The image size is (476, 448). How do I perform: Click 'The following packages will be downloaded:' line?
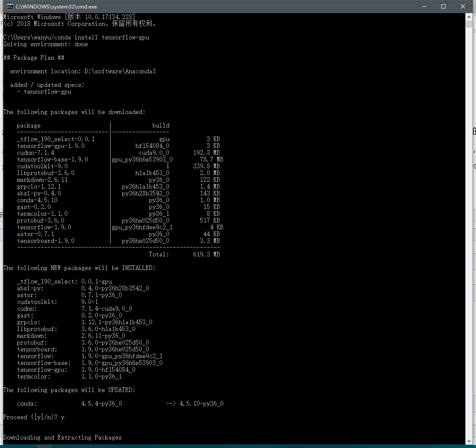click(x=74, y=112)
